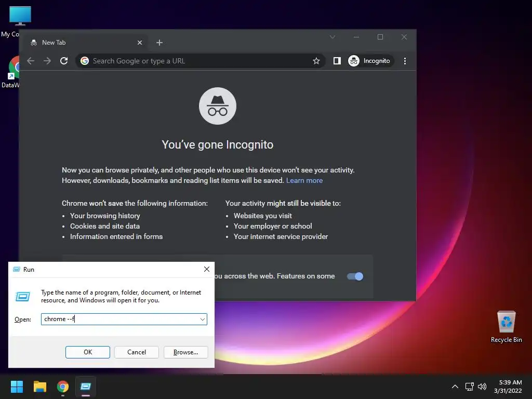Close the Chrome incognito window
The image size is (532, 399).
point(404,37)
